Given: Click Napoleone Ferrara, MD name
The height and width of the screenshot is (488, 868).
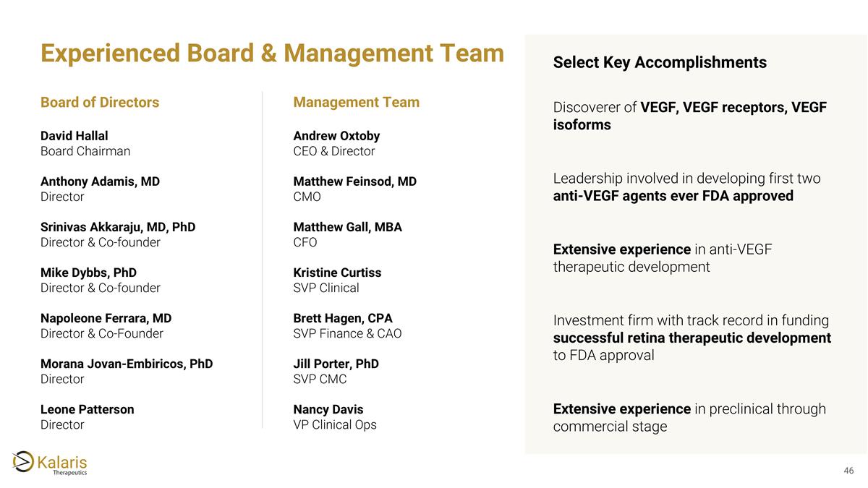Looking at the screenshot, I should (106, 318).
